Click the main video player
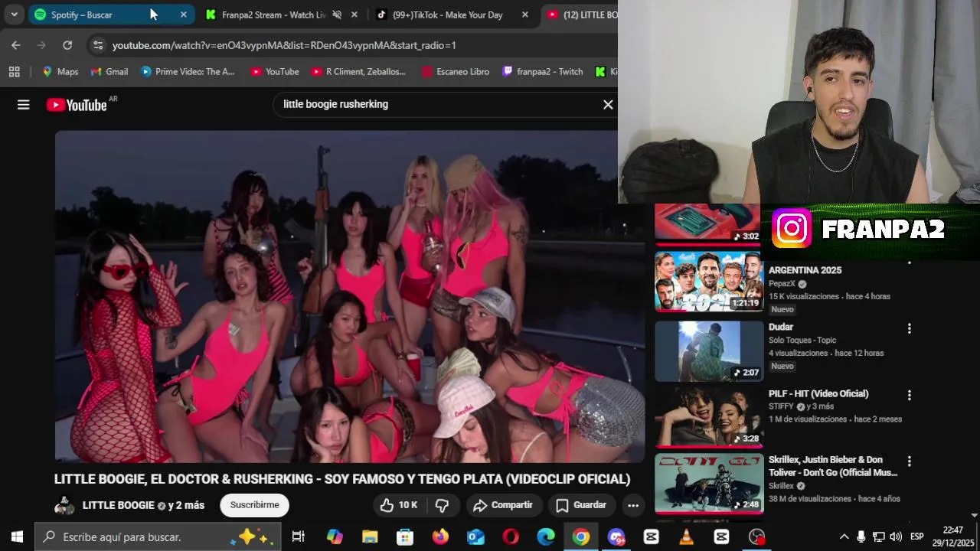 pyautogui.click(x=350, y=296)
